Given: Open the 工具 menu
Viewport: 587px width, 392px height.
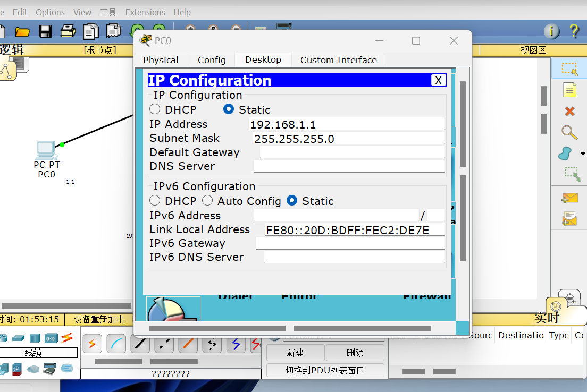Looking at the screenshot, I should point(108,12).
